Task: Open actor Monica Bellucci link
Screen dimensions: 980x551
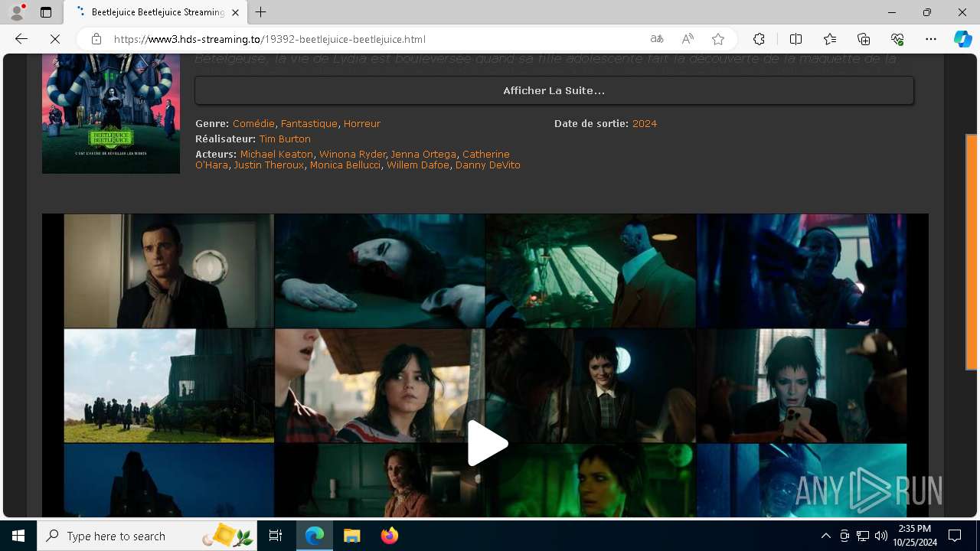Action: [345, 165]
